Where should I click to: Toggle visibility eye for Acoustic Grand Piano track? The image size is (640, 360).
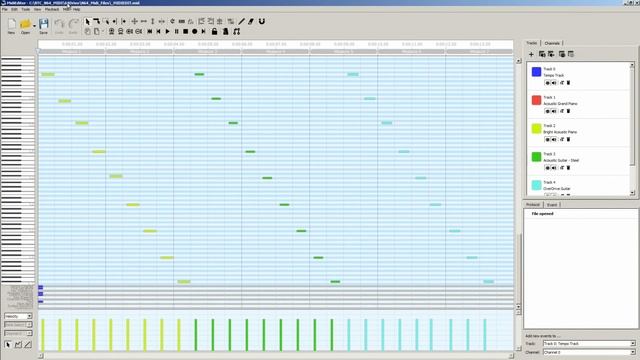[547, 111]
